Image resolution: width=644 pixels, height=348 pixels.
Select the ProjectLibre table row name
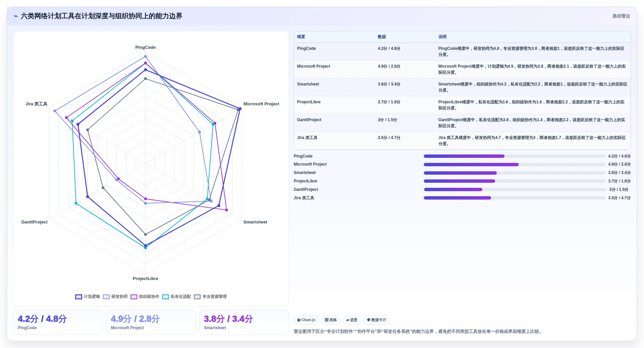[x=309, y=102]
